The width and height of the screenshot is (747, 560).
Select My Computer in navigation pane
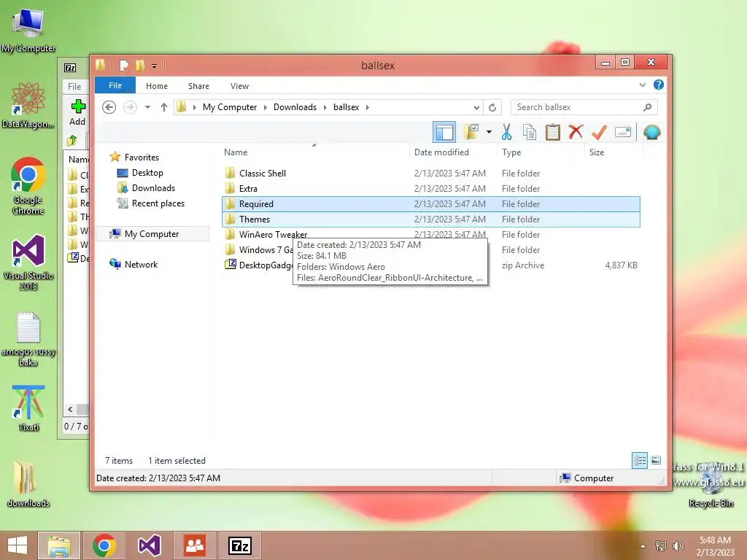(x=152, y=234)
